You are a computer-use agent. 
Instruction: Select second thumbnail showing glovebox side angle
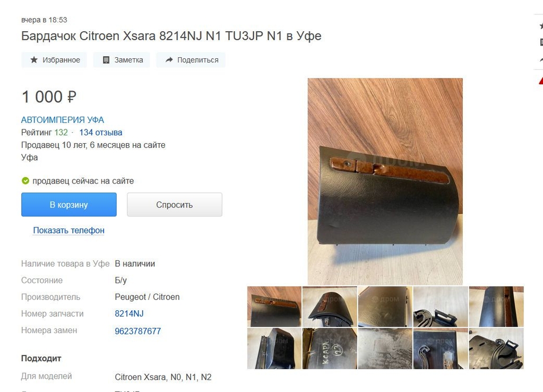pyautogui.click(x=330, y=307)
